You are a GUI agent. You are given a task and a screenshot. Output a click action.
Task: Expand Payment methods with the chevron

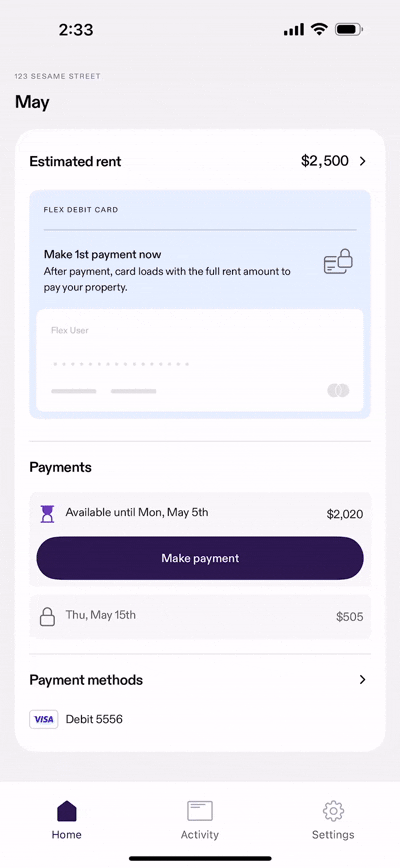363,680
